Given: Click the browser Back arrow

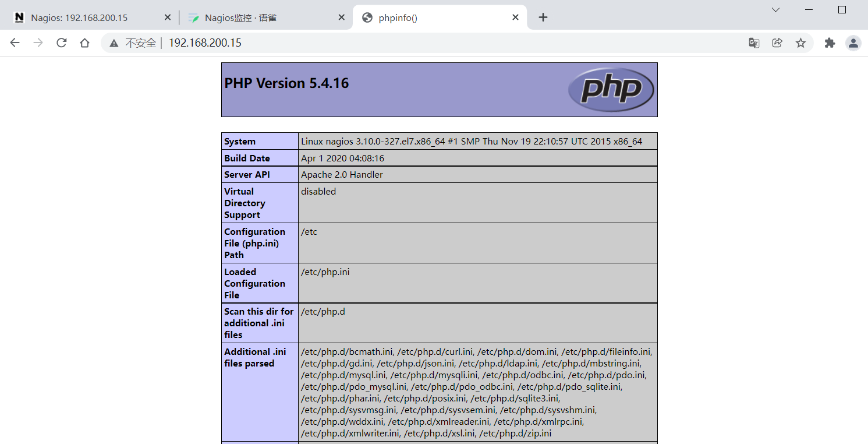Looking at the screenshot, I should (x=15, y=43).
